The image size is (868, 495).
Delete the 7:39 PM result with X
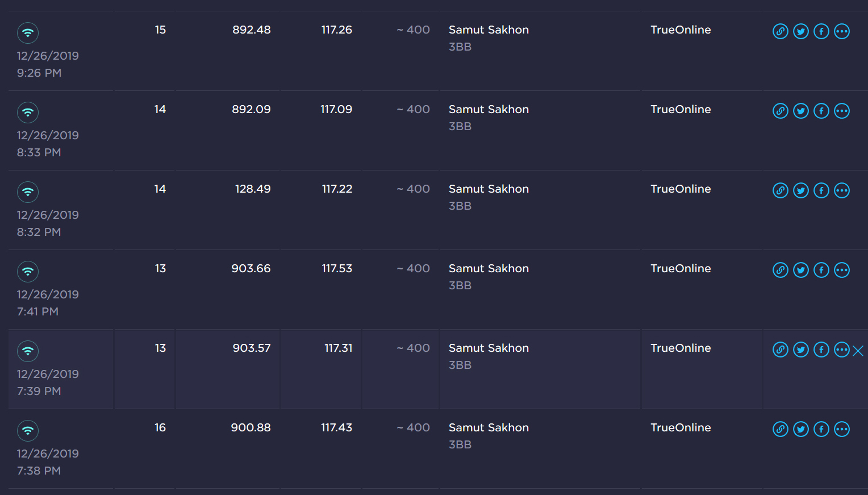point(858,351)
